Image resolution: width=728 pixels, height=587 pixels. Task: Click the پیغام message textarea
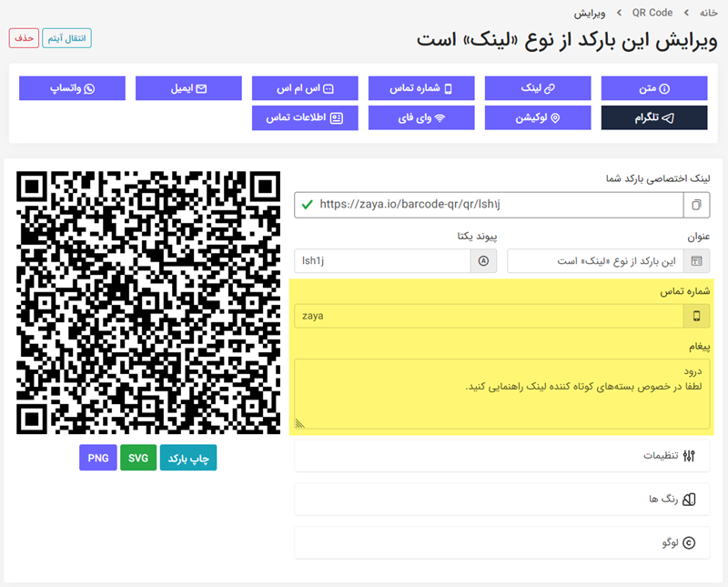pyautogui.click(x=502, y=394)
